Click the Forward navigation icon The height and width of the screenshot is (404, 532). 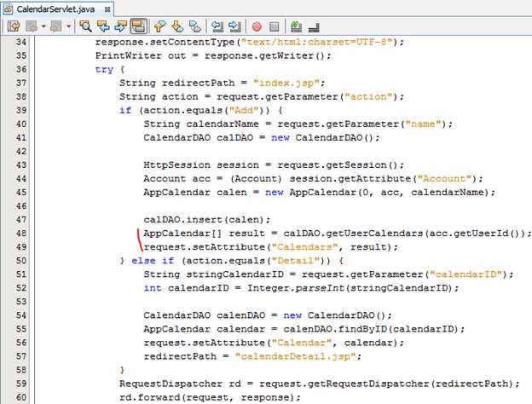[56, 26]
